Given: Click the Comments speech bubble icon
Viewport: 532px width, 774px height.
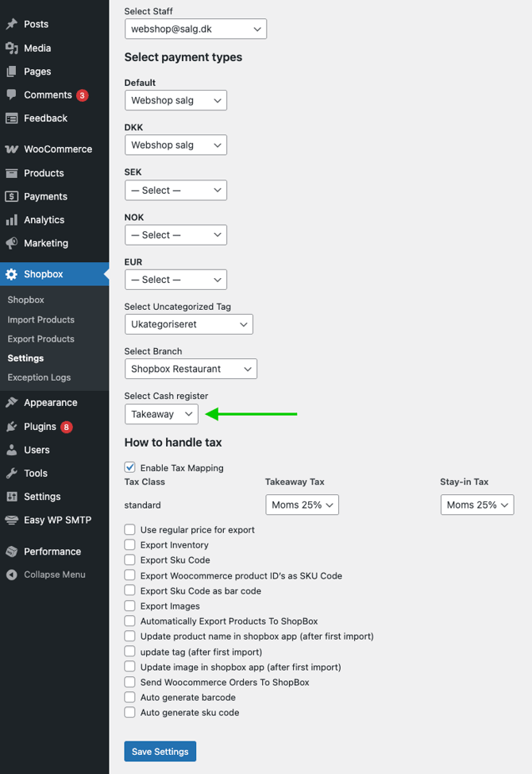Looking at the screenshot, I should point(11,95).
